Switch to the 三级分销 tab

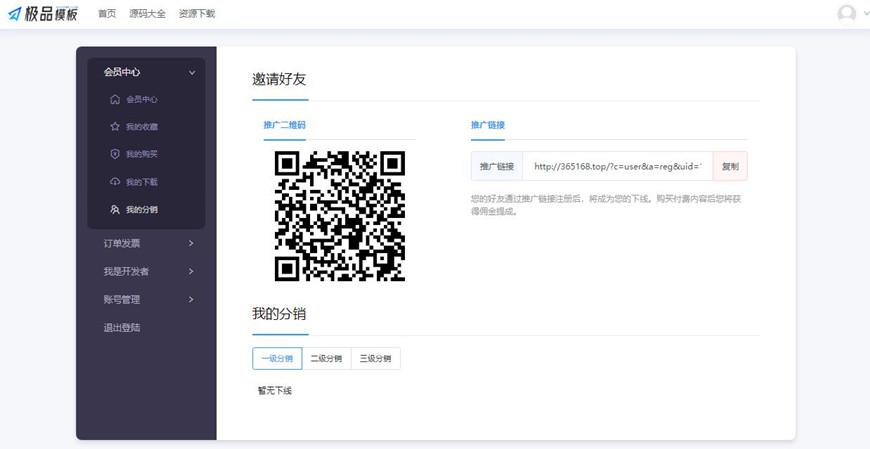coord(376,359)
